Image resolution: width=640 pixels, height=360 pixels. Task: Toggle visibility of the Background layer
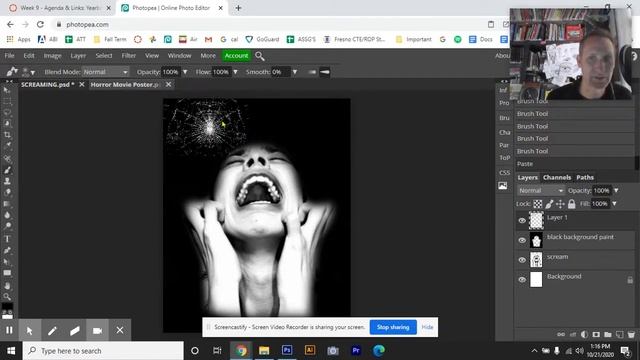pos(522,280)
